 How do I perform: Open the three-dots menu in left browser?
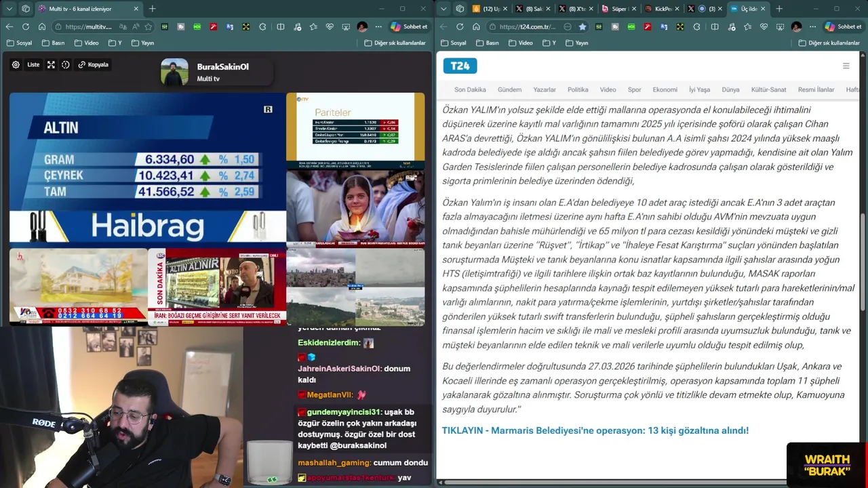tap(378, 26)
